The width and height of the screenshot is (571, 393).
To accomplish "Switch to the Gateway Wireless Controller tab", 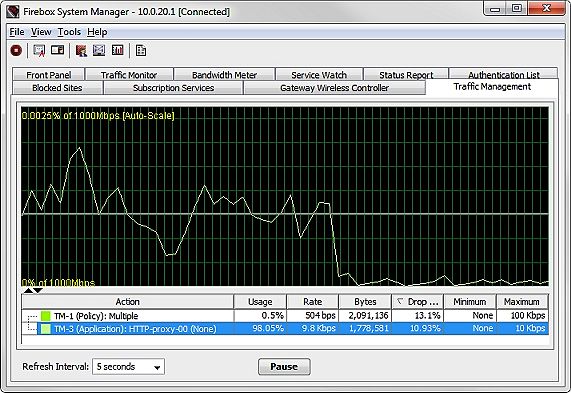I will (335, 88).
